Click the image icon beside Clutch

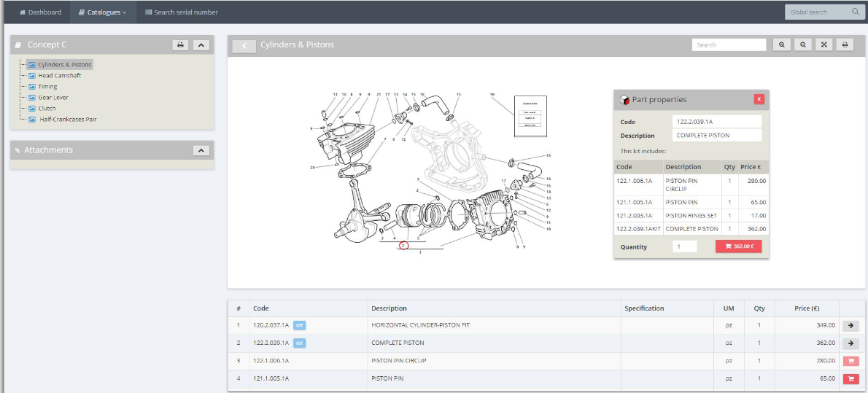tap(32, 109)
